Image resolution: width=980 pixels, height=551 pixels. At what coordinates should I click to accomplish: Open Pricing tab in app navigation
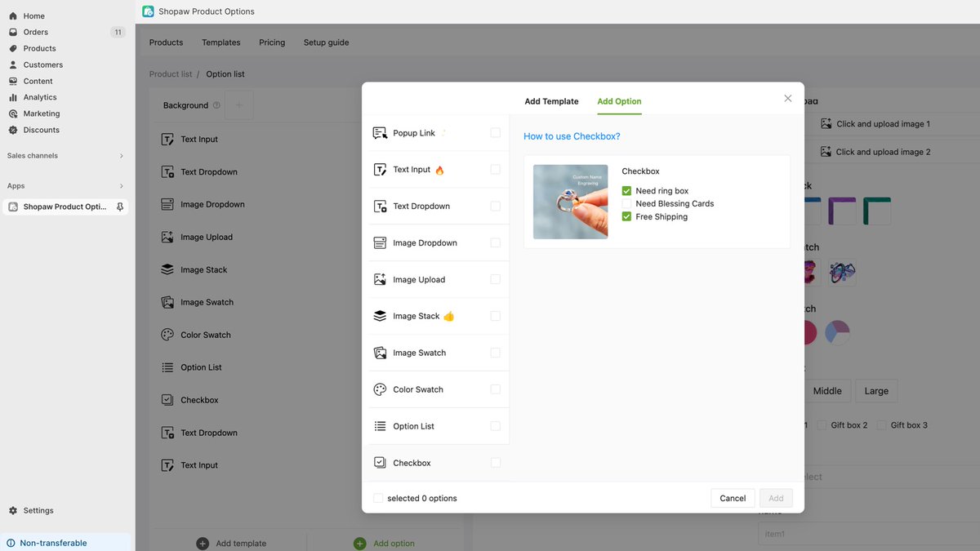click(x=272, y=42)
